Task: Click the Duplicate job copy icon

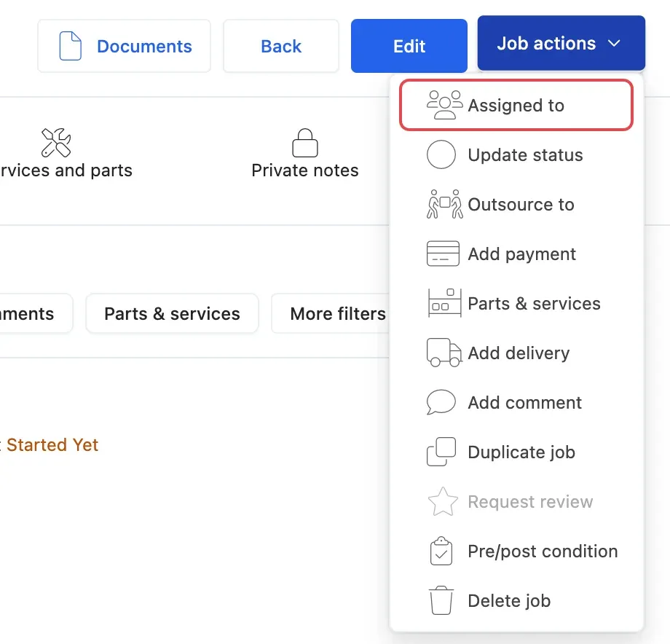Action: click(x=441, y=452)
